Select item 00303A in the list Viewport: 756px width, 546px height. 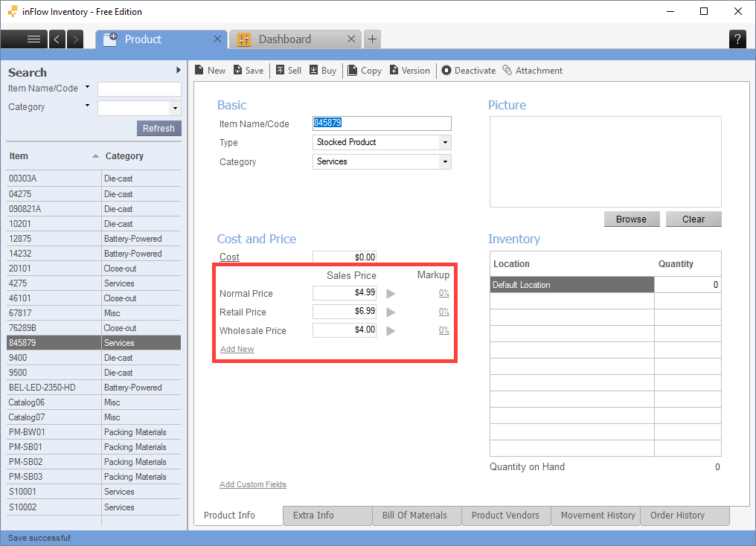(94, 179)
